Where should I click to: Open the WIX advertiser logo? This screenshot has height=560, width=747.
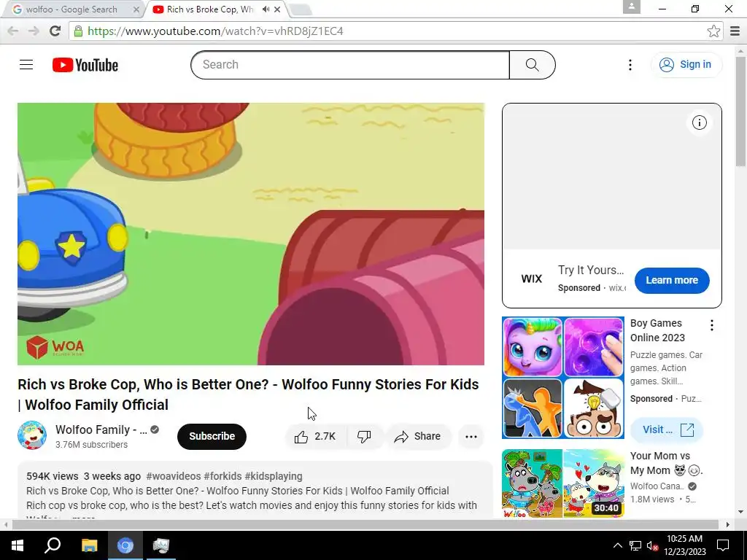[532, 279]
